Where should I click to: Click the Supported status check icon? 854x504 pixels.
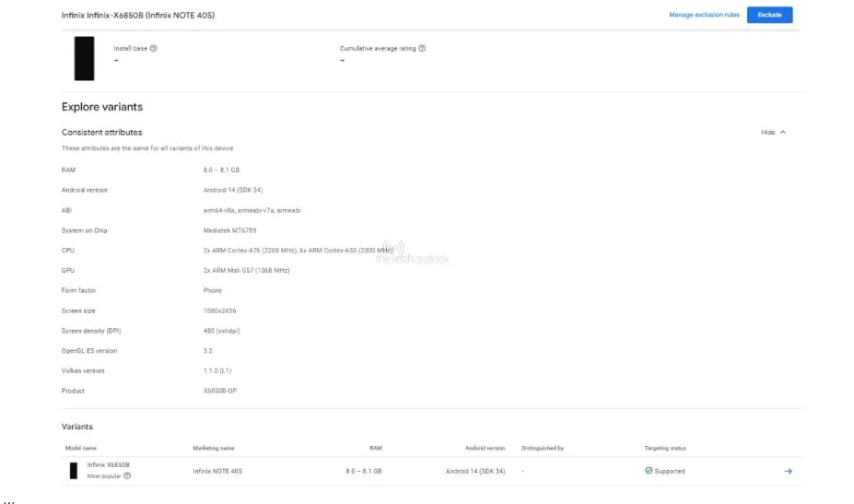coord(649,470)
